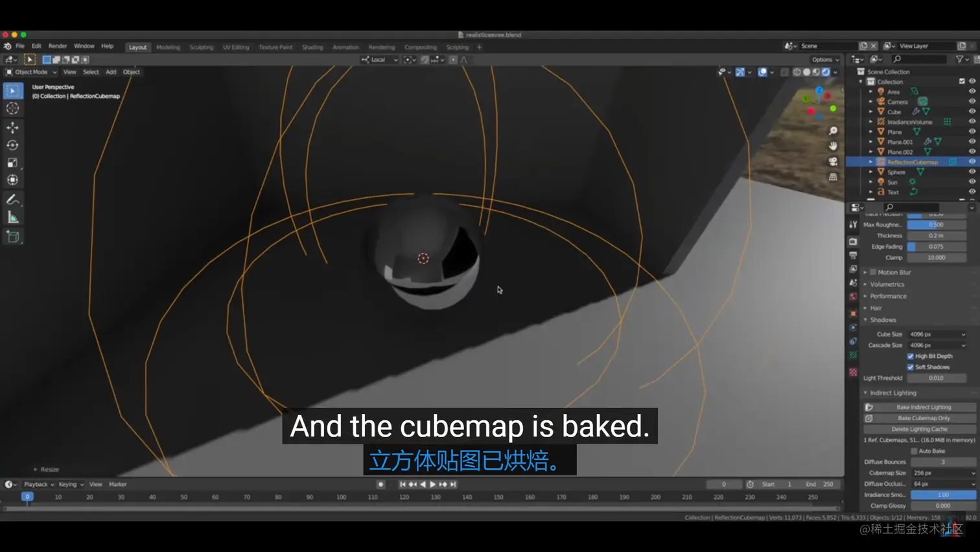This screenshot has height=552, width=980.
Task: Activate the Measure tool
Action: point(13,217)
